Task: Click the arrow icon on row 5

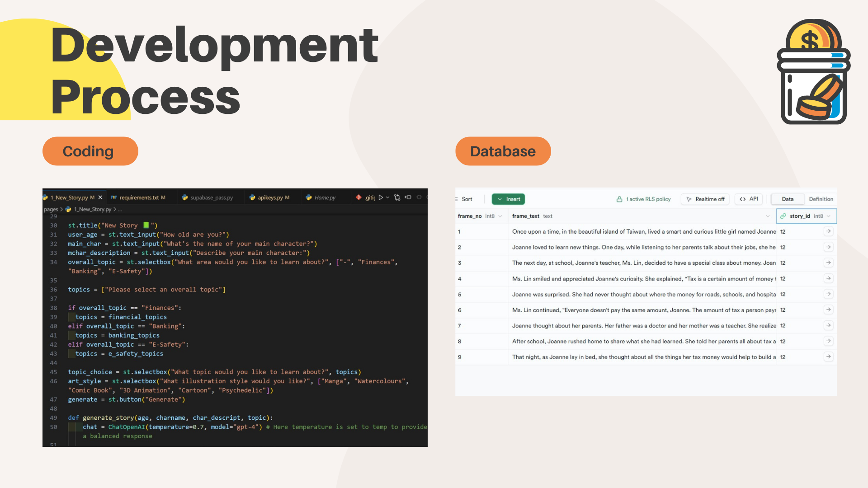Action: (828, 294)
